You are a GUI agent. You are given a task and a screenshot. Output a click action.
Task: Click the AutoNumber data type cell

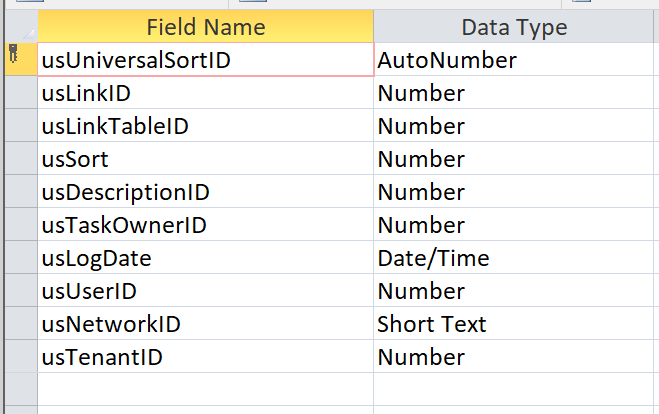514,60
